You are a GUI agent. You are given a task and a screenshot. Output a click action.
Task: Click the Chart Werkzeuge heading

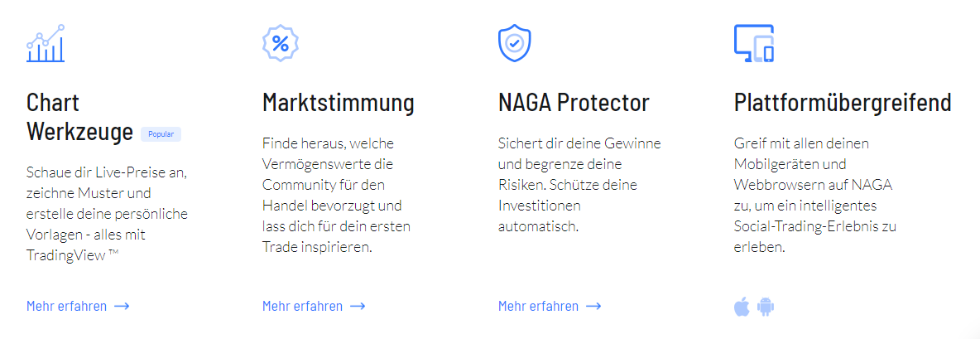pyautogui.click(x=79, y=117)
